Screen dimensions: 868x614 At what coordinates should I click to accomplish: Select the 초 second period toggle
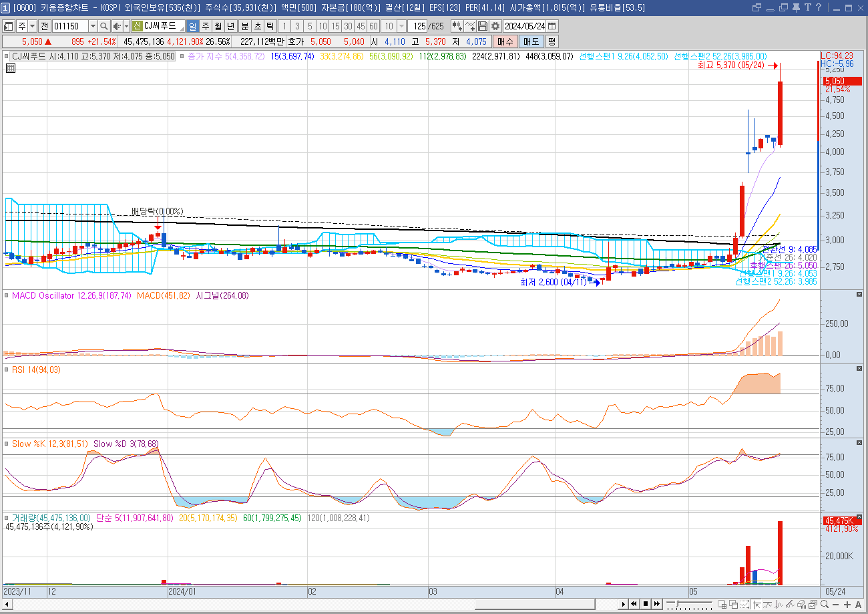pos(257,26)
